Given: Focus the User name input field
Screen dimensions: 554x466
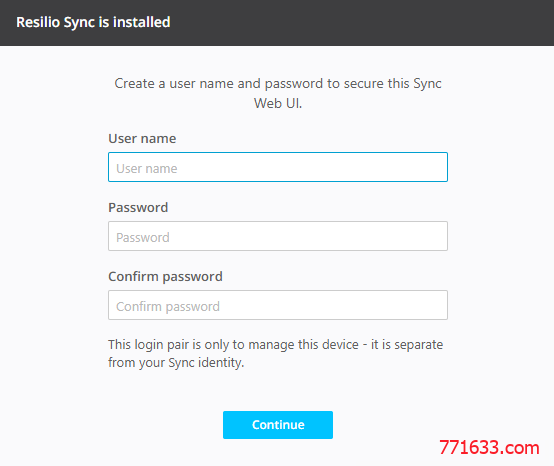Looking at the screenshot, I should click(x=278, y=167).
